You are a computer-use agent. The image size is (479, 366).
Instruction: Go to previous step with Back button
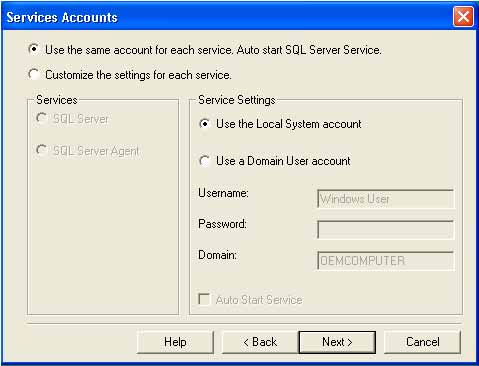[260, 342]
